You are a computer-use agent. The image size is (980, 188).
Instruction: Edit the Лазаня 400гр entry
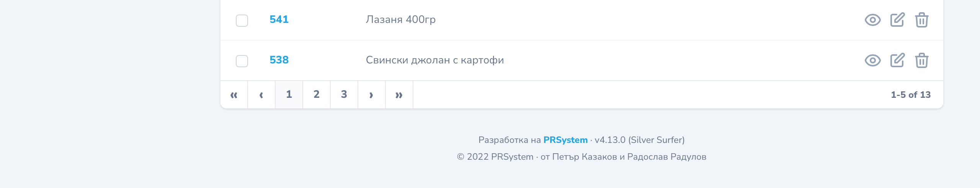coord(897,20)
